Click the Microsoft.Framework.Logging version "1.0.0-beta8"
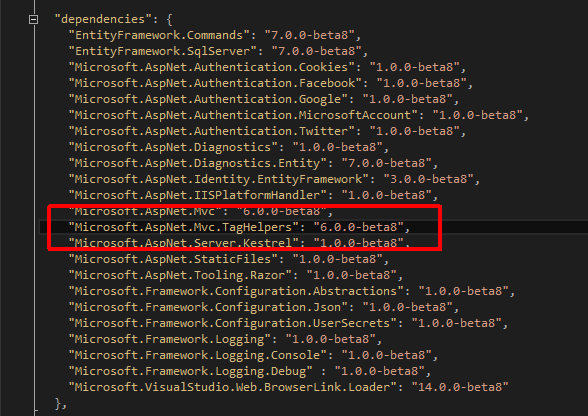 click(x=330, y=339)
